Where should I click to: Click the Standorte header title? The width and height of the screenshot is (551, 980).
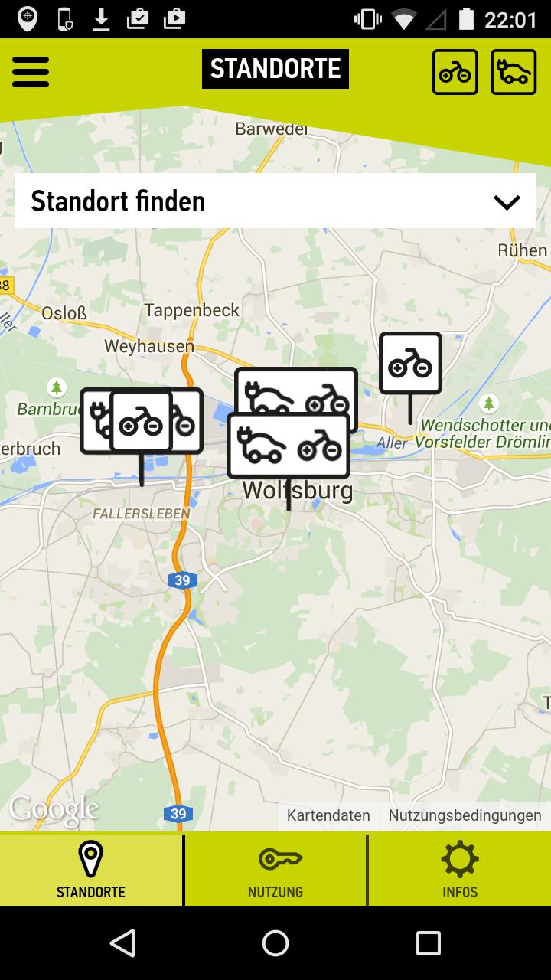[275, 69]
